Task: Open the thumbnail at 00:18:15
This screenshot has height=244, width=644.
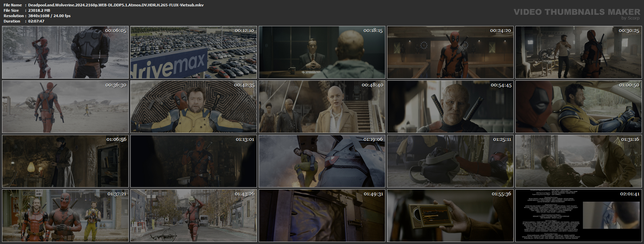Action: tap(322, 52)
